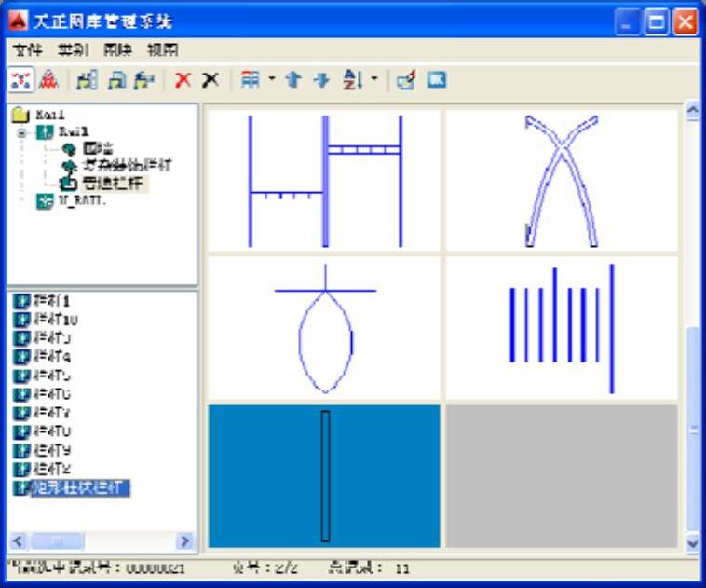Collapse the Rail library tree node
Viewport: 706px width, 588px height.
coord(21,133)
